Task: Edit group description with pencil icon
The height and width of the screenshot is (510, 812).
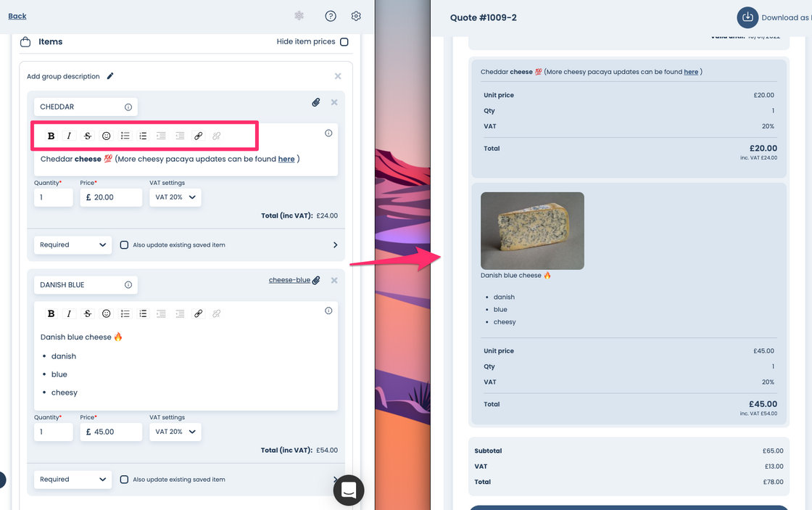Action: tap(109, 76)
